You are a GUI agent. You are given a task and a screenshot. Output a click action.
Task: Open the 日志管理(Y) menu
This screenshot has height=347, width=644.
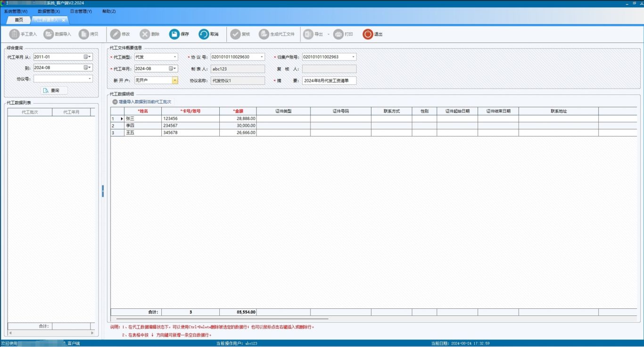click(81, 11)
